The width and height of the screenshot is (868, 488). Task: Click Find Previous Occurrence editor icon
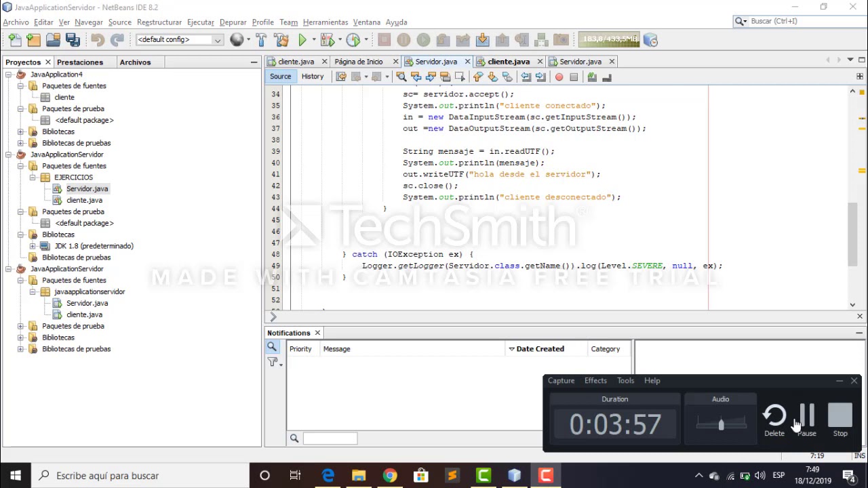pyautogui.click(x=416, y=77)
